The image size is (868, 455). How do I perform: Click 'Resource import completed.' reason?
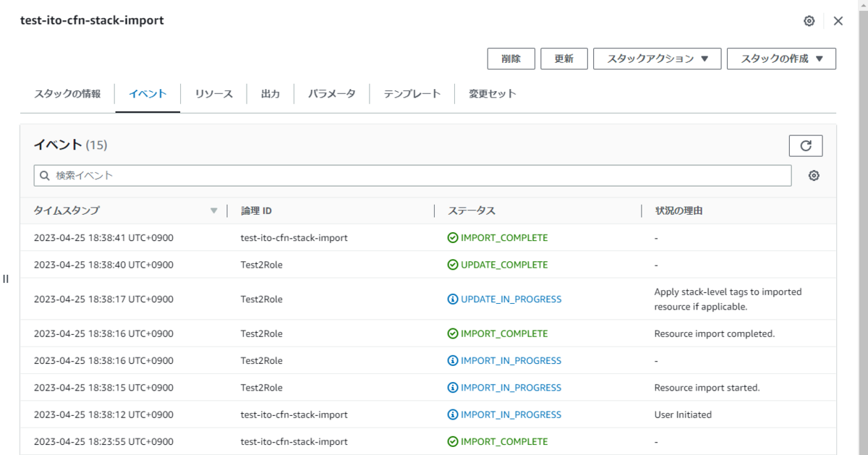tap(715, 333)
